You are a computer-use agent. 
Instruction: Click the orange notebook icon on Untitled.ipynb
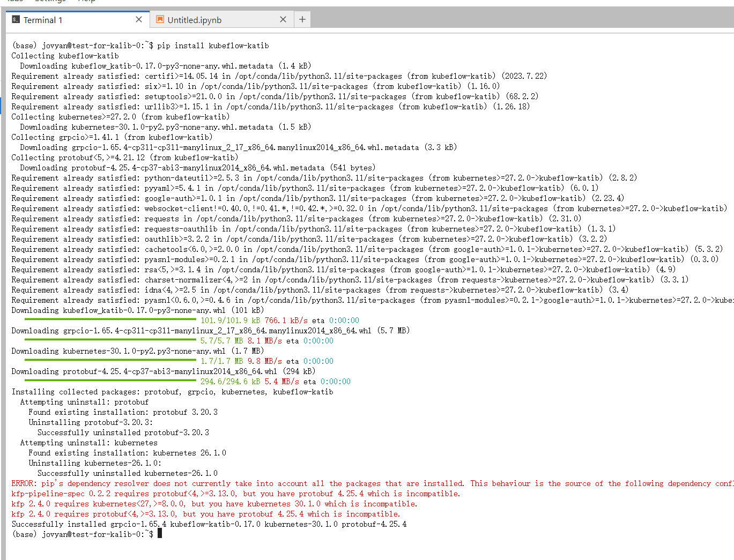pos(160,20)
